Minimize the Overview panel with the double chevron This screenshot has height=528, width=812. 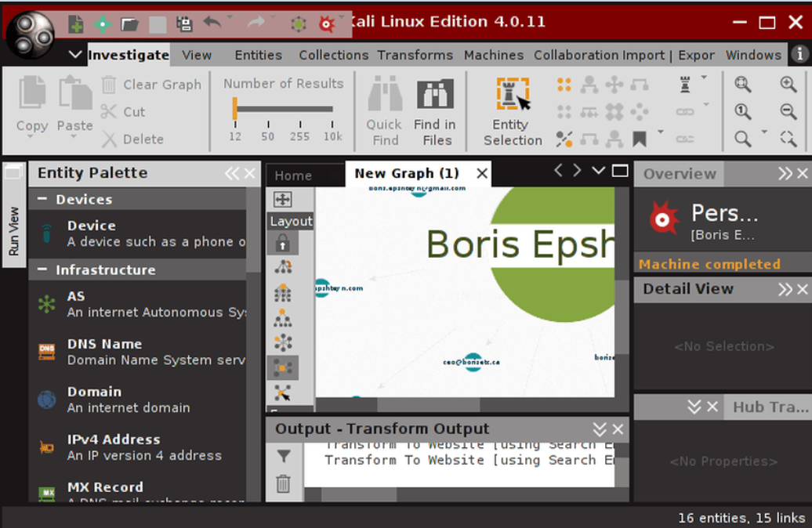785,173
